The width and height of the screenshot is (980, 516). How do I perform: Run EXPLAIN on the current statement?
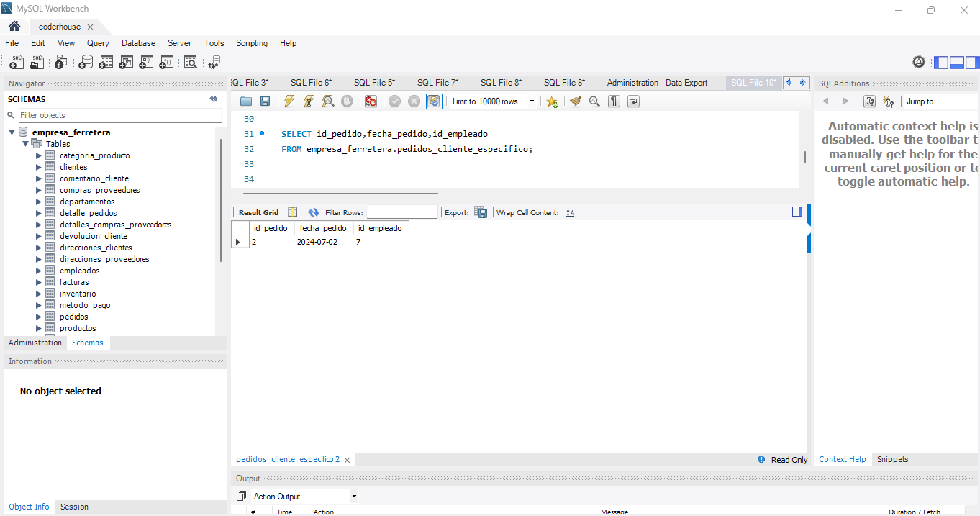click(327, 101)
